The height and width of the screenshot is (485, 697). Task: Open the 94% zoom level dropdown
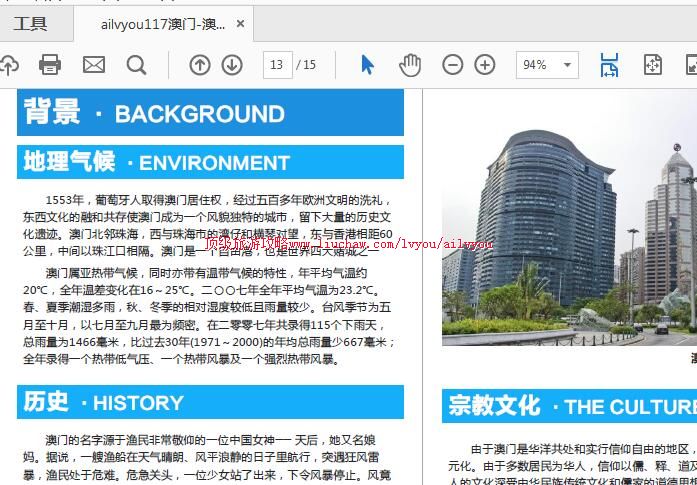(x=547, y=65)
